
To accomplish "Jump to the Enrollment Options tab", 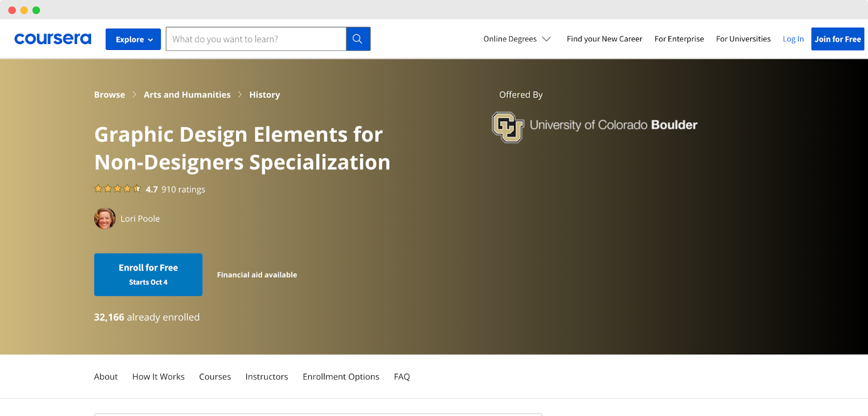I will coord(341,376).
